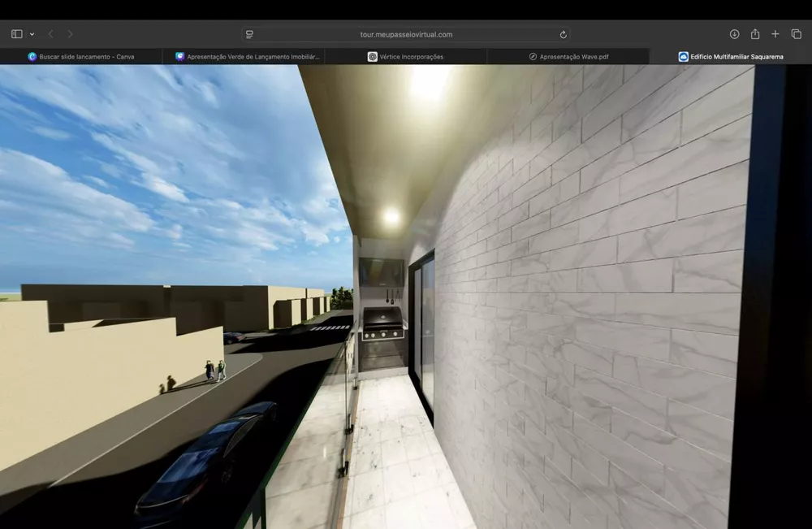This screenshot has height=529, width=812.
Task: Select the Edifício Multifamiliar Saquarema tab
Action: (x=731, y=57)
